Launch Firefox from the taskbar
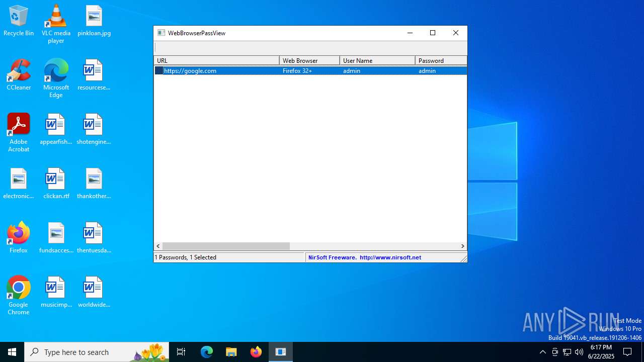 (256, 352)
